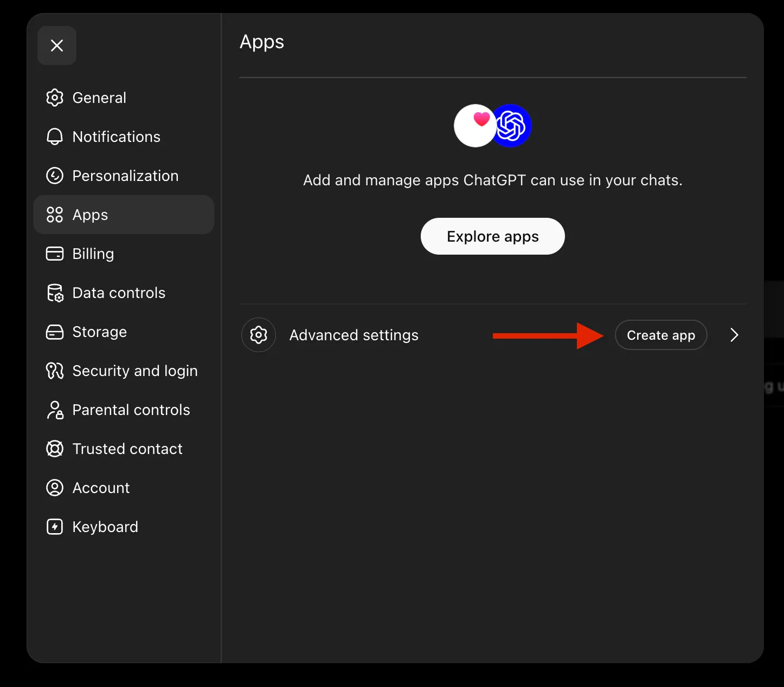Select the Apps tab
This screenshot has width=784, height=687.
pyautogui.click(x=124, y=215)
